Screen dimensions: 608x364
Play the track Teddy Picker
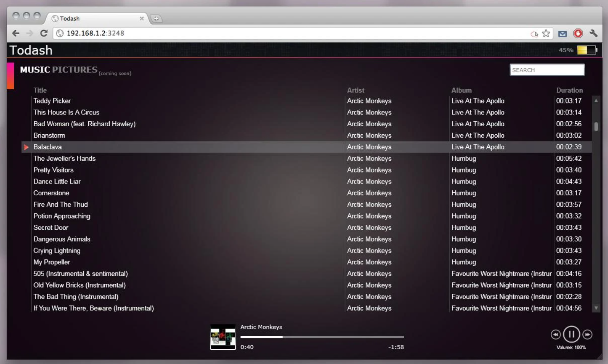point(52,101)
